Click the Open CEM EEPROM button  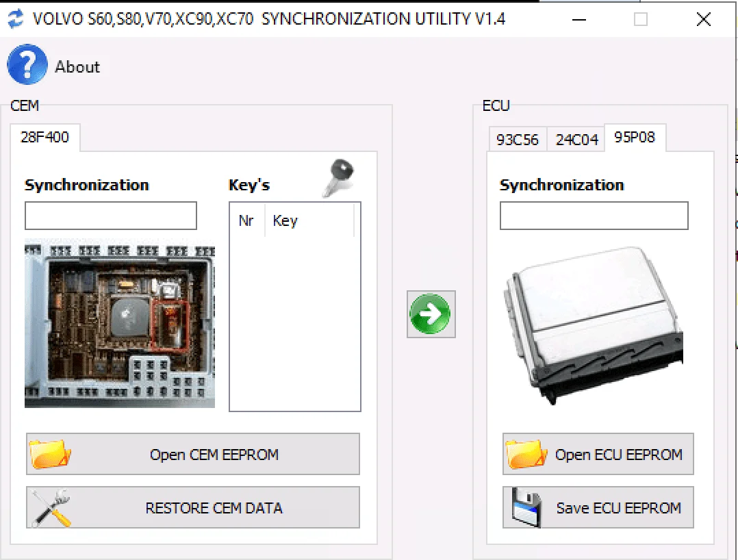192,453
